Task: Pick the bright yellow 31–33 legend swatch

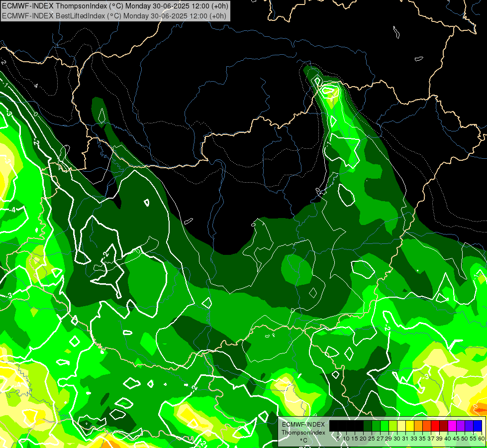Action: tap(410, 426)
